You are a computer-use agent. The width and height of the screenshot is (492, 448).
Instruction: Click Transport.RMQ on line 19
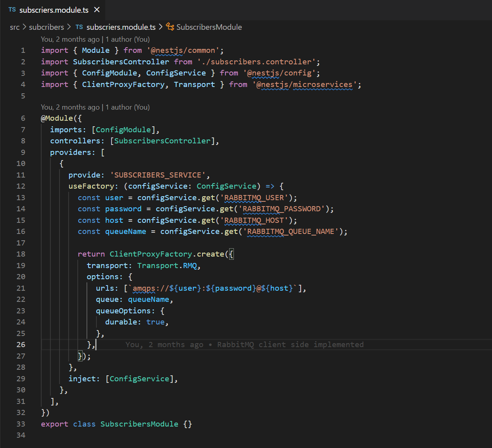(x=167, y=266)
